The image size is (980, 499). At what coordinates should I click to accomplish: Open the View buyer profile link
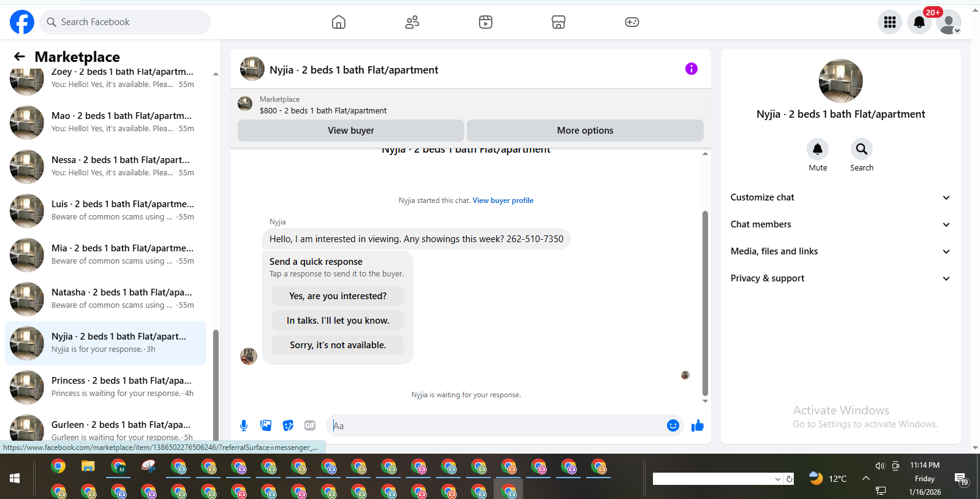(x=503, y=200)
